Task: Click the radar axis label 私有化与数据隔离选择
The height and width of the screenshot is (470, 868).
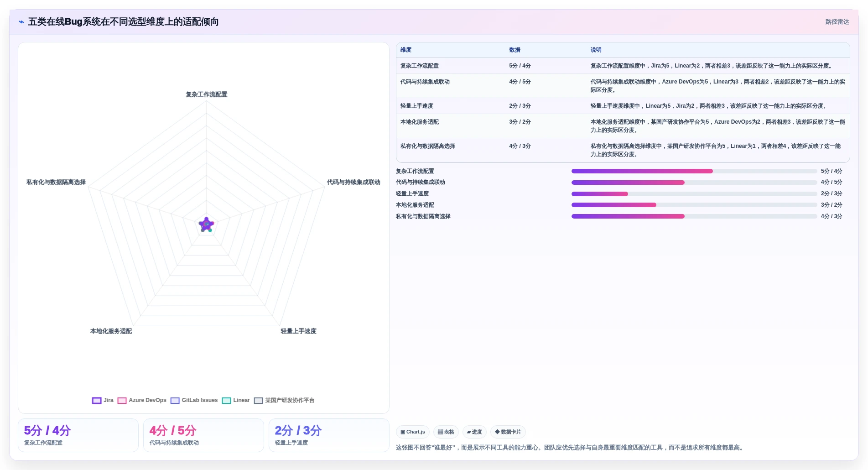Action: point(56,183)
